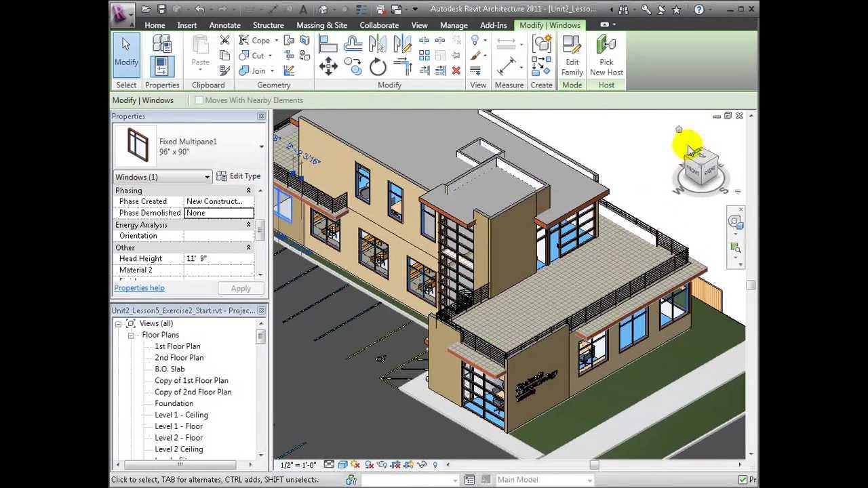The width and height of the screenshot is (868, 488).
Task: Toggle the Properties palette button in ribbon
Action: tap(161, 66)
